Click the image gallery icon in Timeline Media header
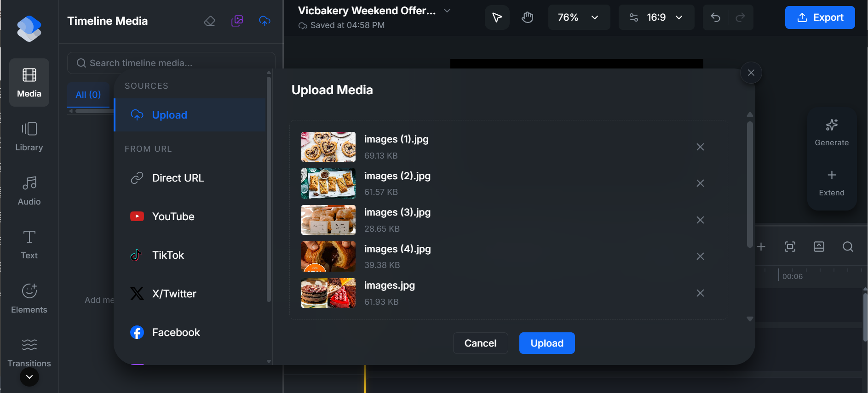 click(237, 21)
